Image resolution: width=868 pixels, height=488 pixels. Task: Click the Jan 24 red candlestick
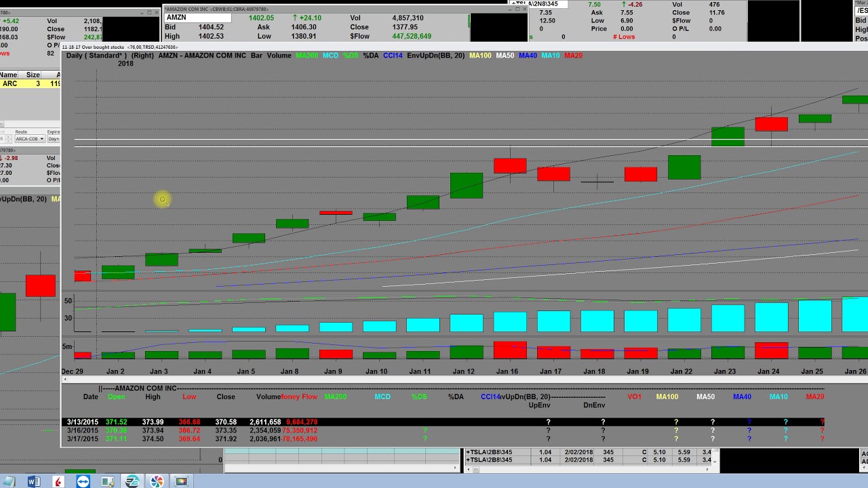click(771, 124)
